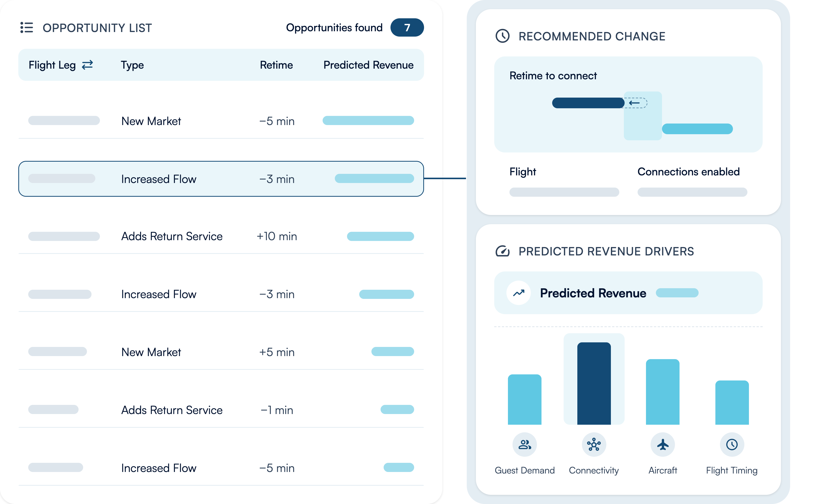813x504 pixels.
Task: Click the dark blue flight bar in retime diagram
Action: click(x=588, y=103)
